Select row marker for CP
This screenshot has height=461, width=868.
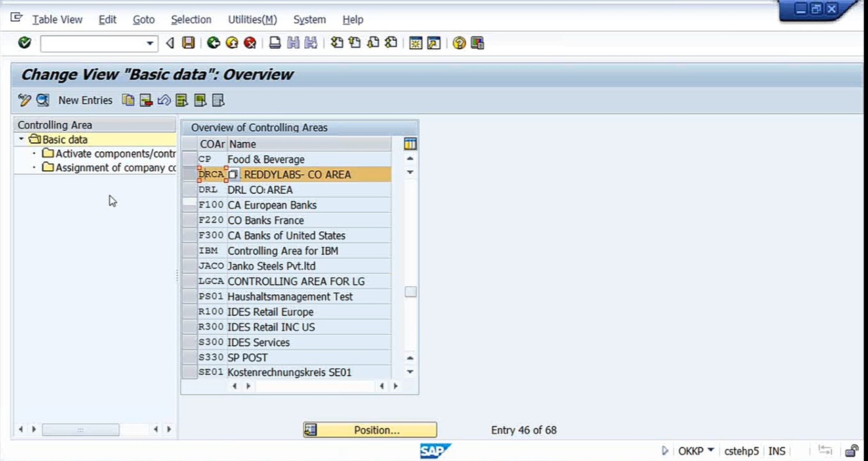189,159
